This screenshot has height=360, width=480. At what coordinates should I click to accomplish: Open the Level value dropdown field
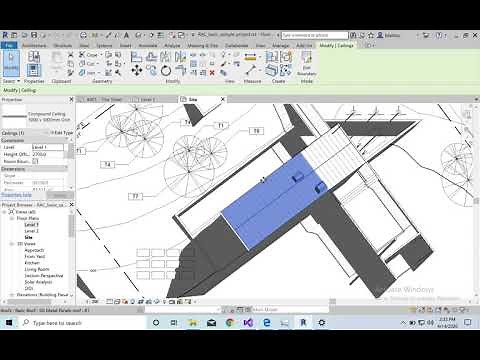[47, 147]
